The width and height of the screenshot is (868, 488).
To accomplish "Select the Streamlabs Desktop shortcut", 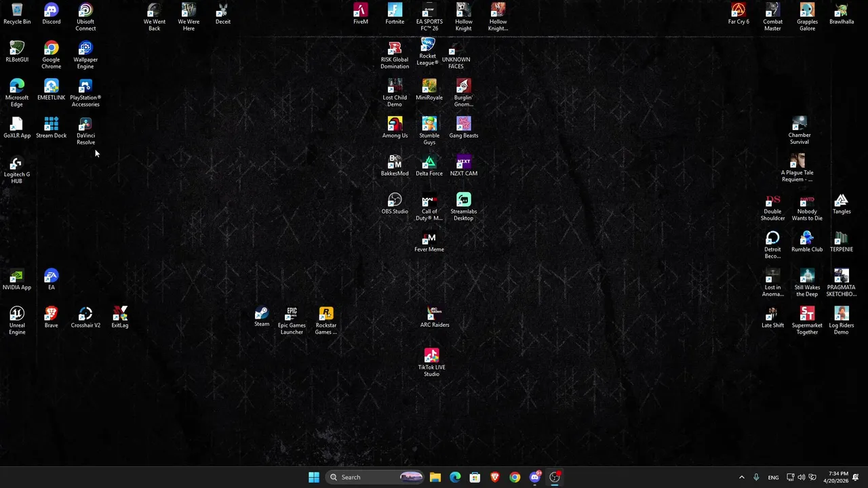I will 464,207.
